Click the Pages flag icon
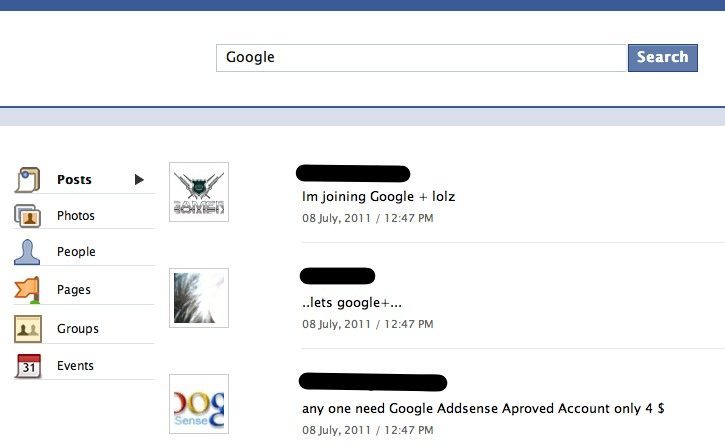 (27, 290)
